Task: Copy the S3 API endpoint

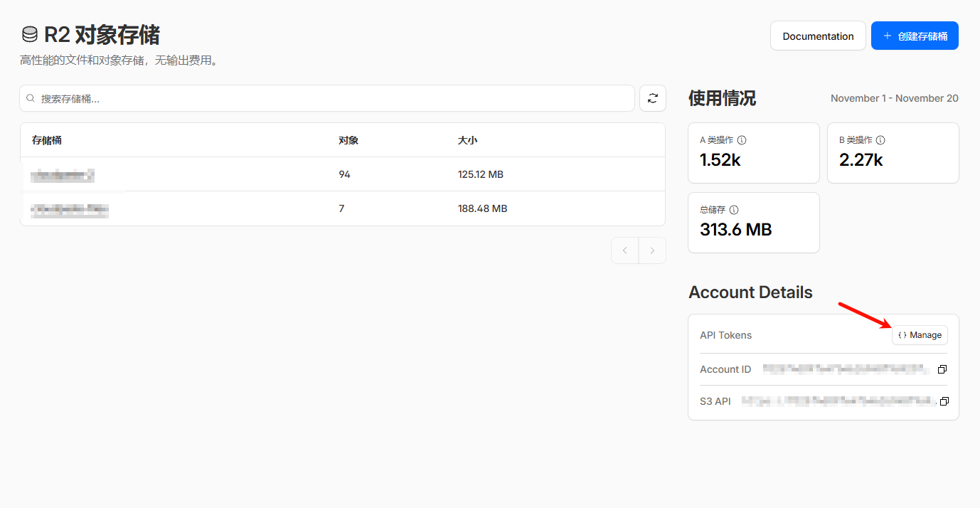Action: [x=944, y=401]
